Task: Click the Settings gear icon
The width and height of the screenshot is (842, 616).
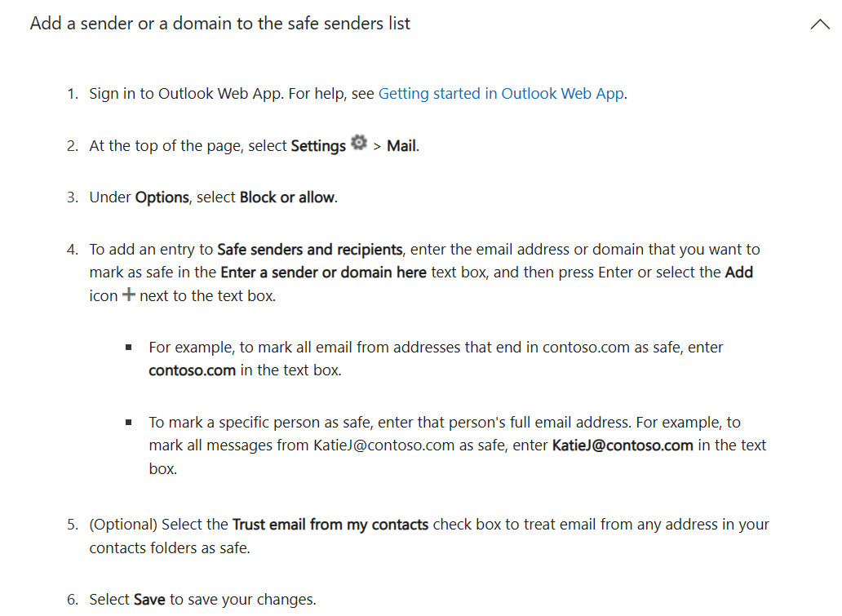Action: 359,142
